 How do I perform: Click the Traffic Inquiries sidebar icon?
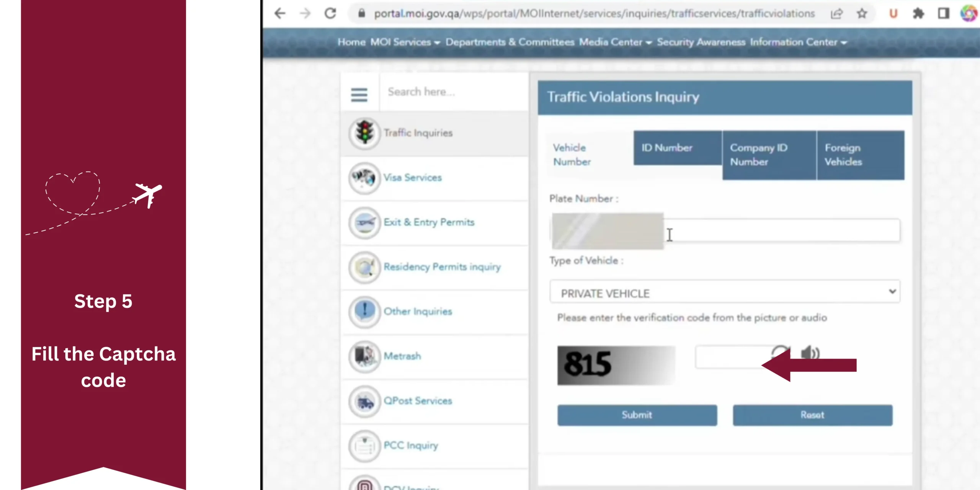click(364, 132)
